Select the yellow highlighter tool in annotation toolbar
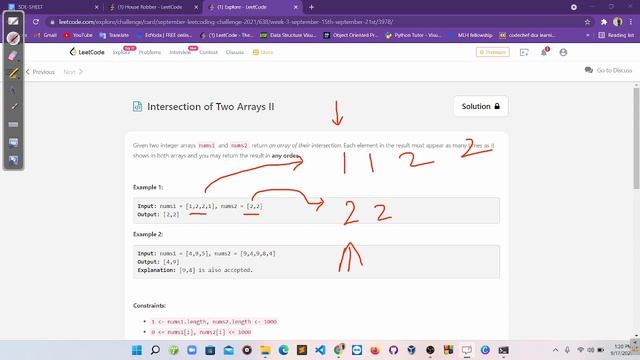The width and height of the screenshot is (640, 360). click(x=13, y=73)
